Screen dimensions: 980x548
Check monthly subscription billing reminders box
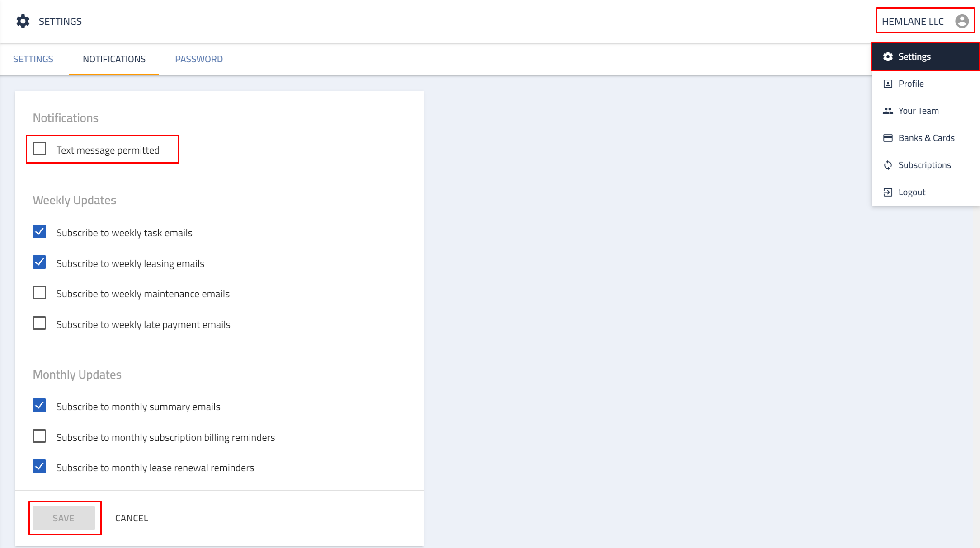(x=39, y=436)
